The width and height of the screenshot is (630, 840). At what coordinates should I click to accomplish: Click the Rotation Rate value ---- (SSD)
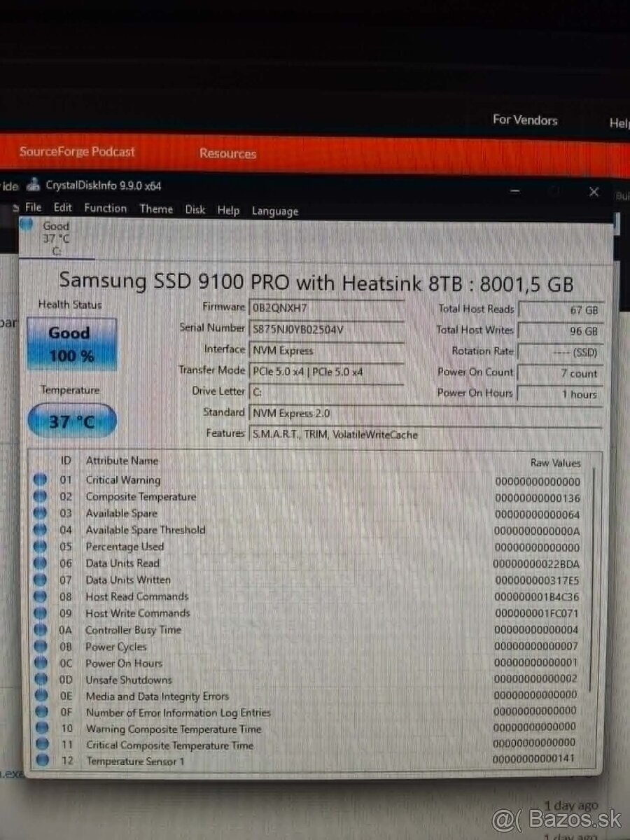559,352
